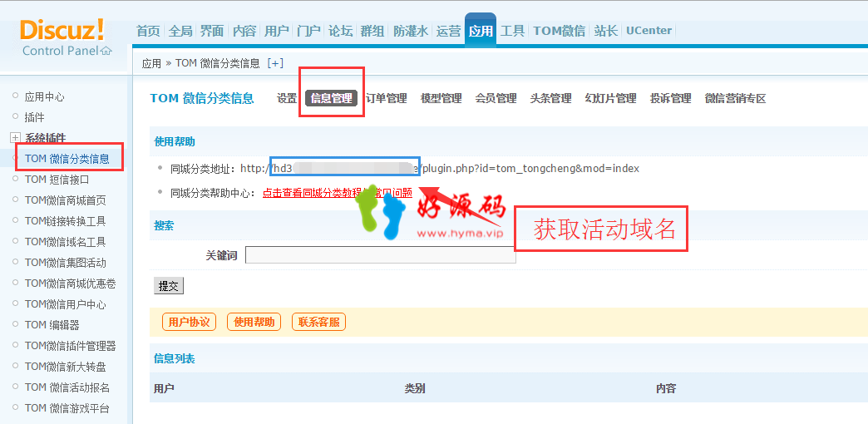Open the 工具 top menu
This screenshot has height=424, width=868.
(x=513, y=31)
